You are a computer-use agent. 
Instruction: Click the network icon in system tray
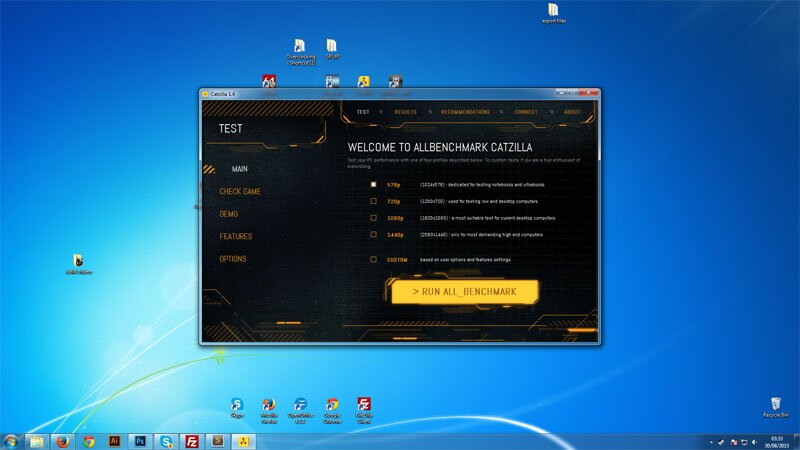coord(744,442)
